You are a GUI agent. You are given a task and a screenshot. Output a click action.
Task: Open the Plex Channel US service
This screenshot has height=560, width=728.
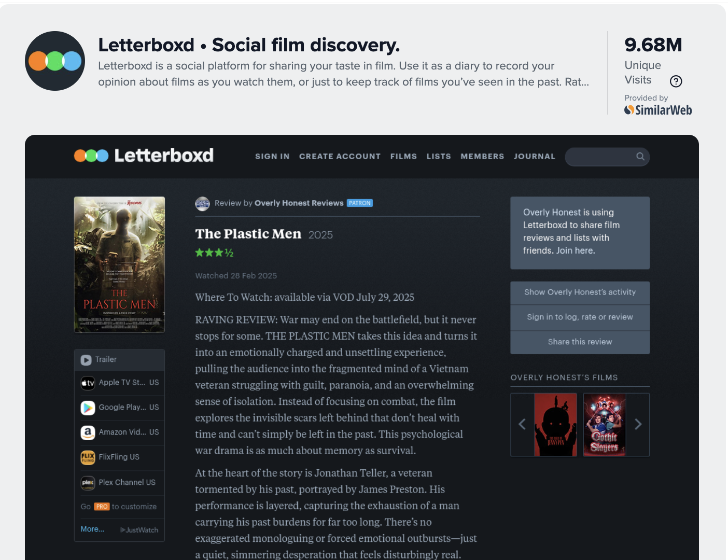119,483
